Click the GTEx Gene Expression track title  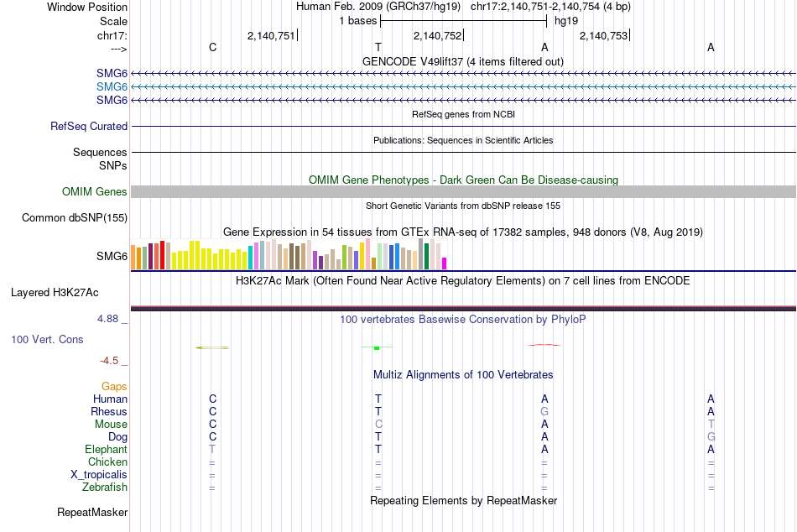click(x=463, y=232)
